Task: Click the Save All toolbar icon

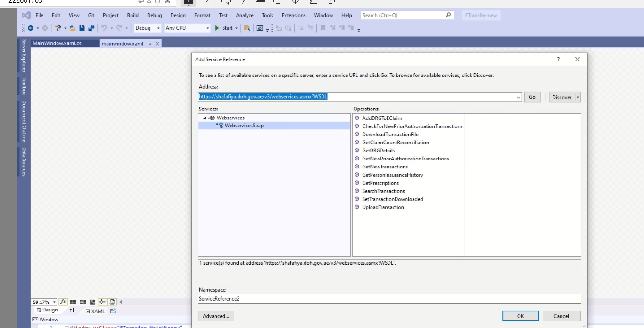Action: pyautogui.click(x=91, y=28)
